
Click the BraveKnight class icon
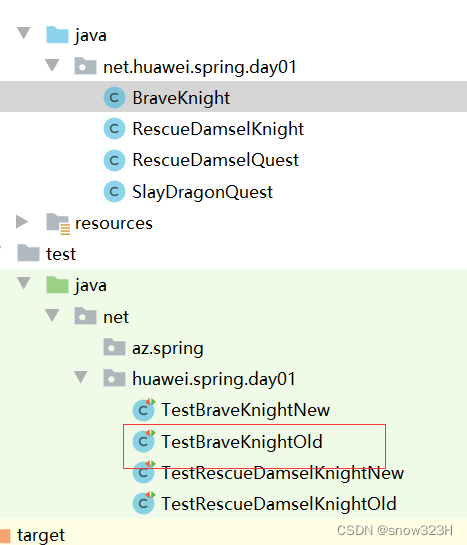pos(114,98)
